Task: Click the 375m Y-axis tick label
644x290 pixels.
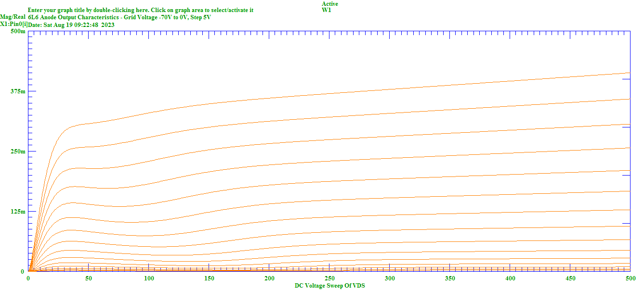Action: tap(18, 91)
